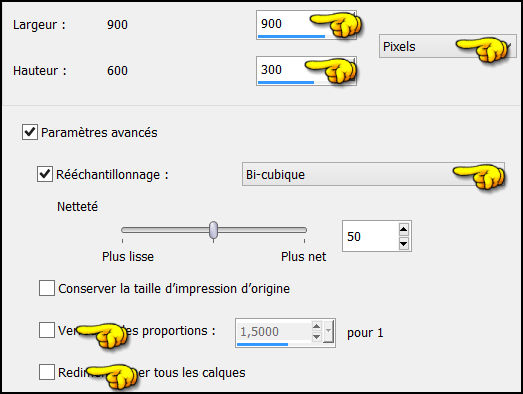
Task: Increase Netteté value with the up arrow
Action: [x=404, y=229]
